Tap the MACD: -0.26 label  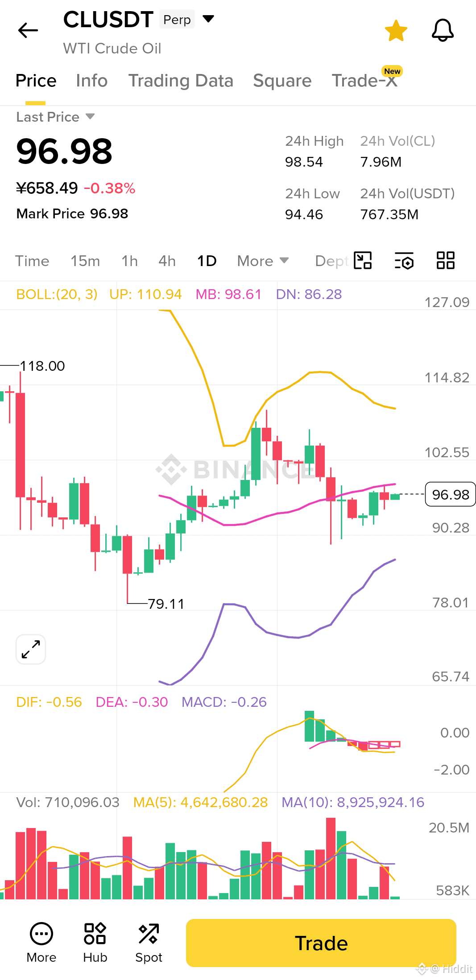pos(224,702)
